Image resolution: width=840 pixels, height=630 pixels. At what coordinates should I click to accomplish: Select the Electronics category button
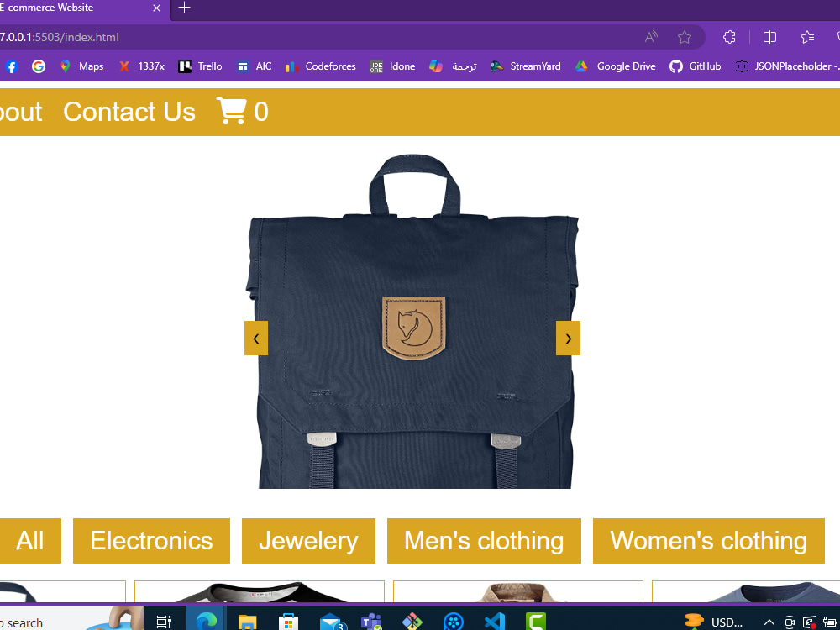point(151,541)
